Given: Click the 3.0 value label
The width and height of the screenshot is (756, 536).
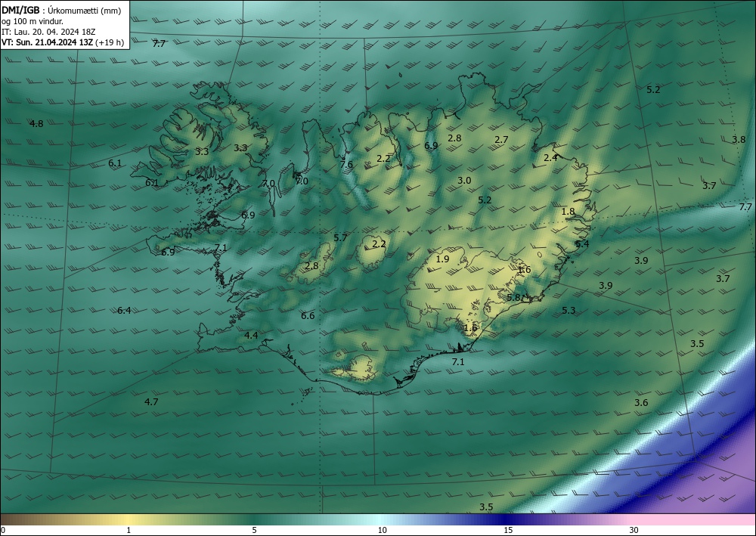Looking at the screenshot, I should pyautogui.click(x=464, y=181).
